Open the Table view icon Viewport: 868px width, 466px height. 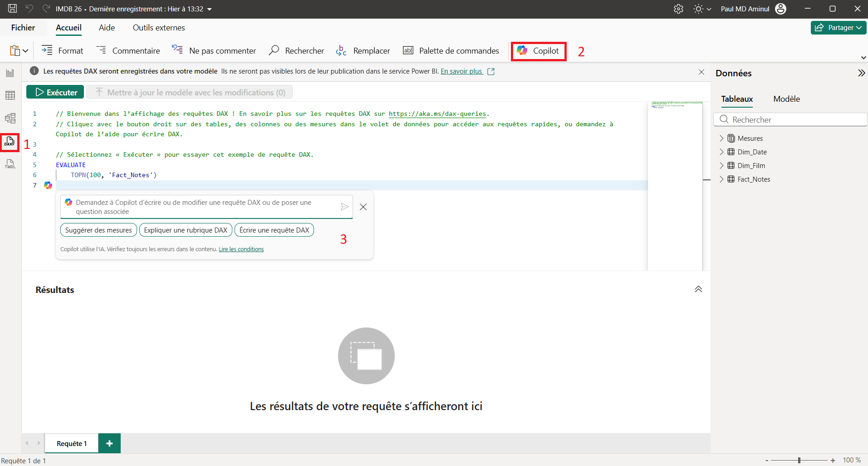pos(10,95)
